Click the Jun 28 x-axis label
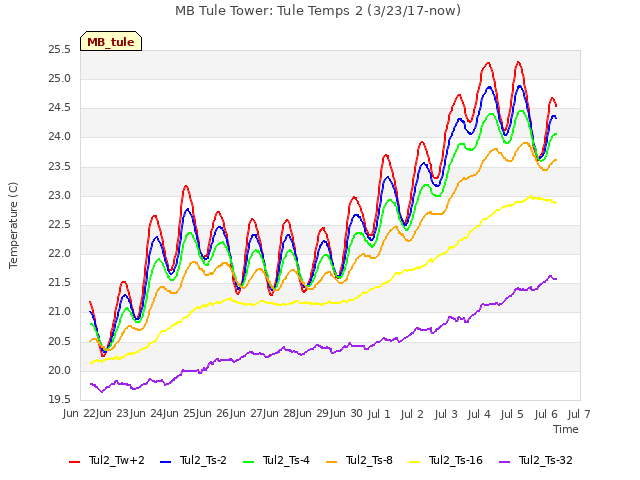640x480 pixels. tap(280, 414)
